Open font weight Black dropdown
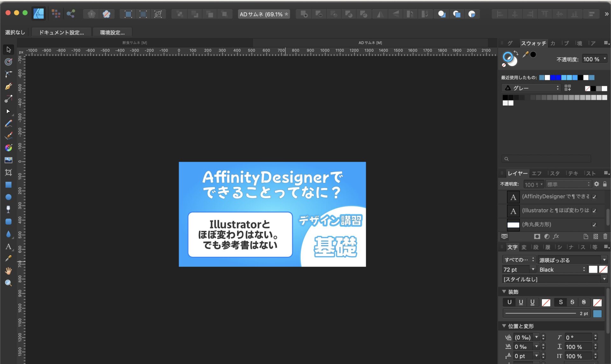This screenshot has width=611, height=364. (x=563, y=269)
